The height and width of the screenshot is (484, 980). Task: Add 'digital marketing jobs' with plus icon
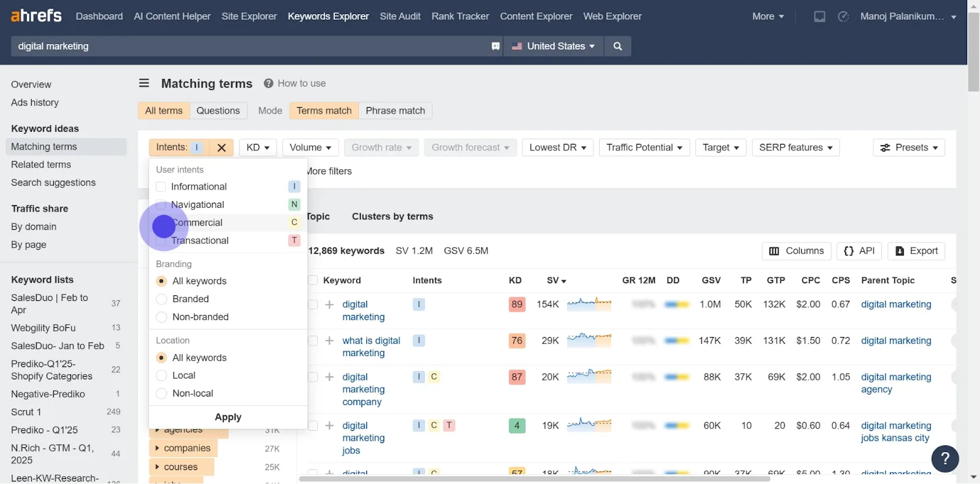click(330, 425)
